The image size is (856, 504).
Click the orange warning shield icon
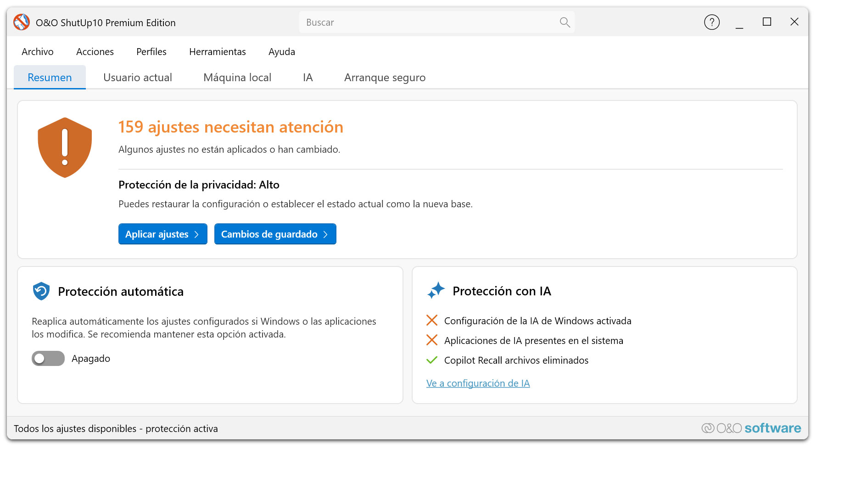coord(65,148)
